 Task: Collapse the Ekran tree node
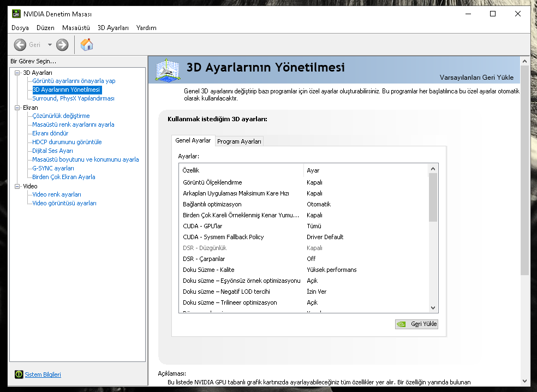coord(17,108)
